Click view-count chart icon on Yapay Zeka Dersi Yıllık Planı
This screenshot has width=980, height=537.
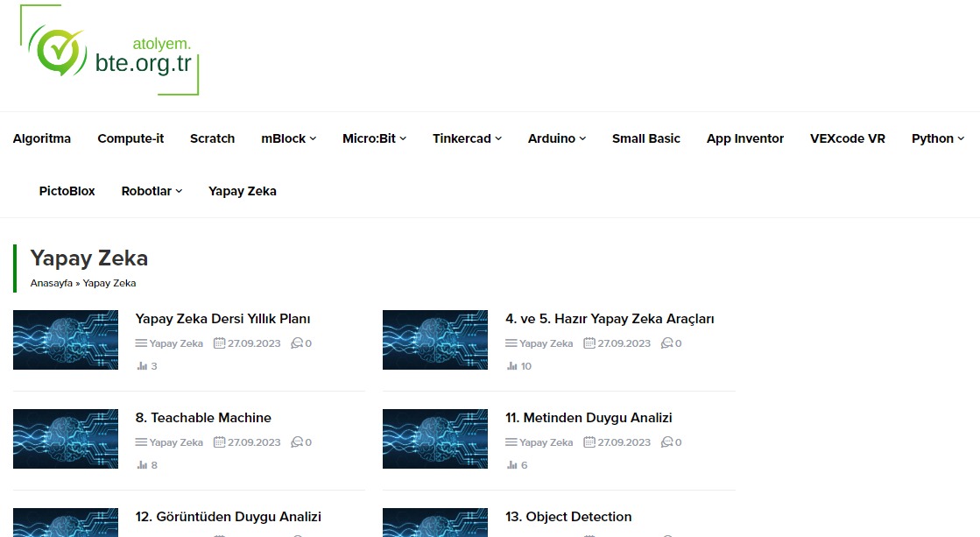click(142, 365)
